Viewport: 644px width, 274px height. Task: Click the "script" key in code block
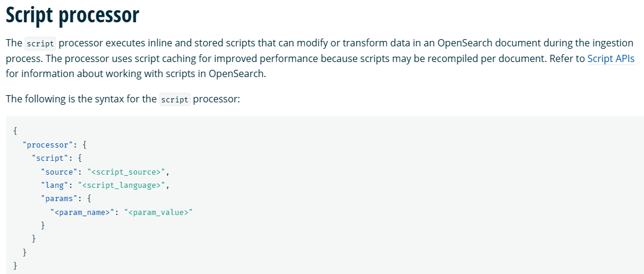(49, 158)
